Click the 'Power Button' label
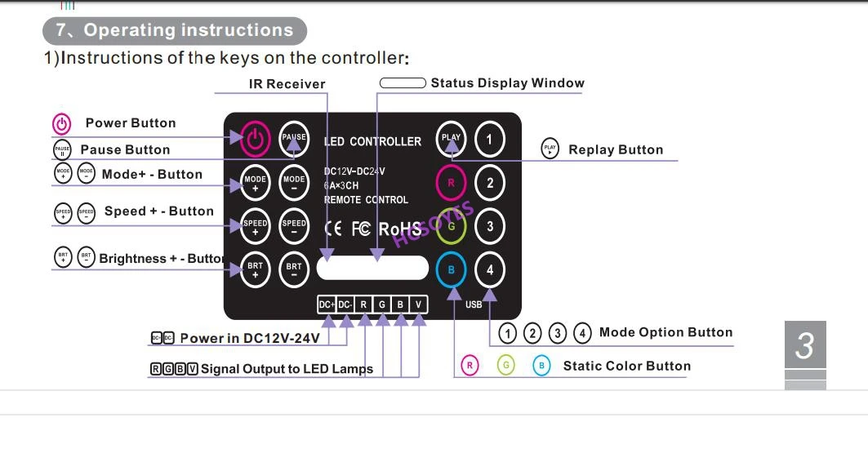The width and height of the screenshot is (868, 449). [x=131, y=123]
